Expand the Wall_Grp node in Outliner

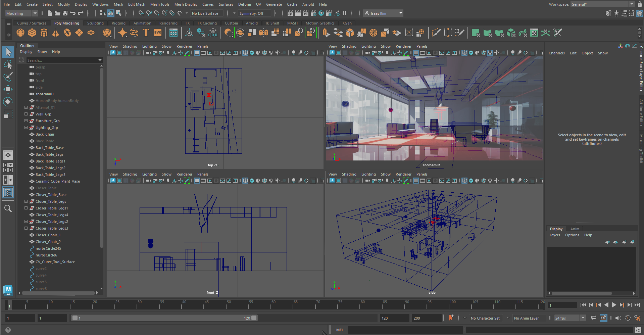[26, 114]
